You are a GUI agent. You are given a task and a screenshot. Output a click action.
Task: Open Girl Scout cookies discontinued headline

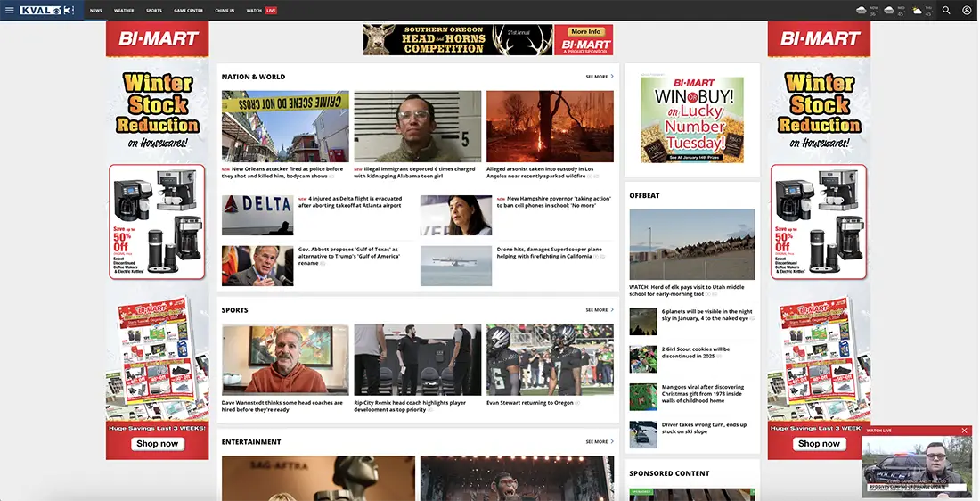(x=697, y=352)
